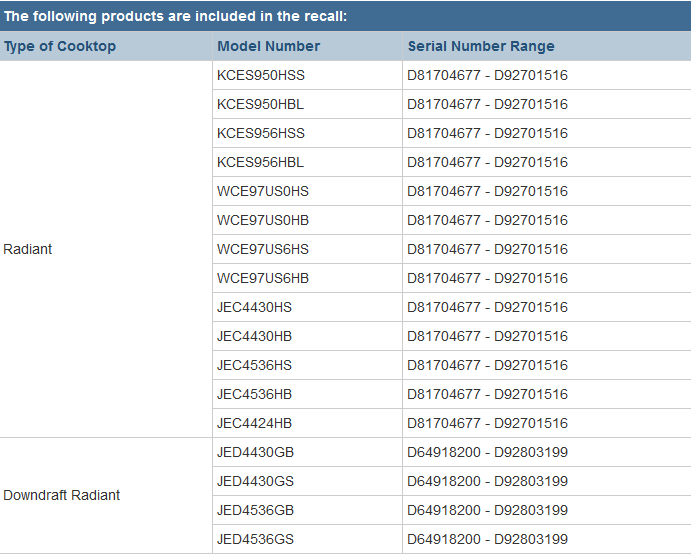Click the WCE97US6HS model number

(263, 249)
